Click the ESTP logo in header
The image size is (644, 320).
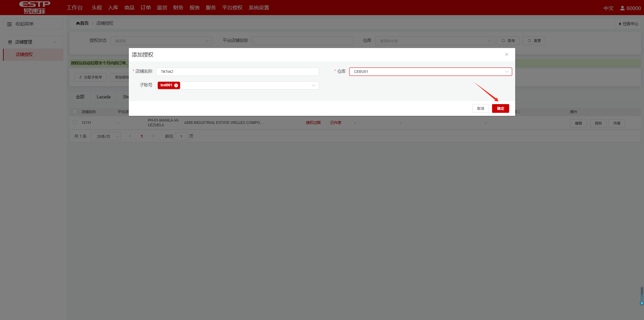[x=35, y=7]
